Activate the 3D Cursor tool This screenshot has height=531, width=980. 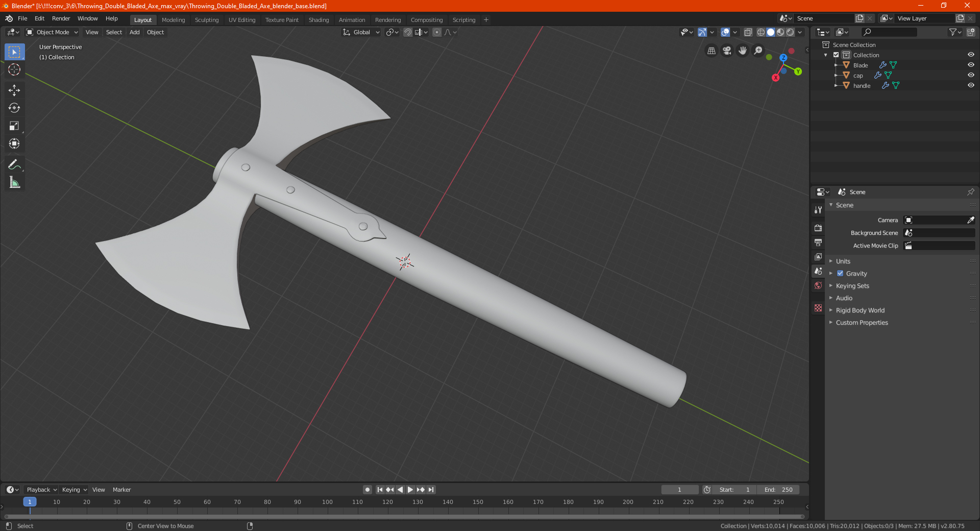tap(14, 69)
